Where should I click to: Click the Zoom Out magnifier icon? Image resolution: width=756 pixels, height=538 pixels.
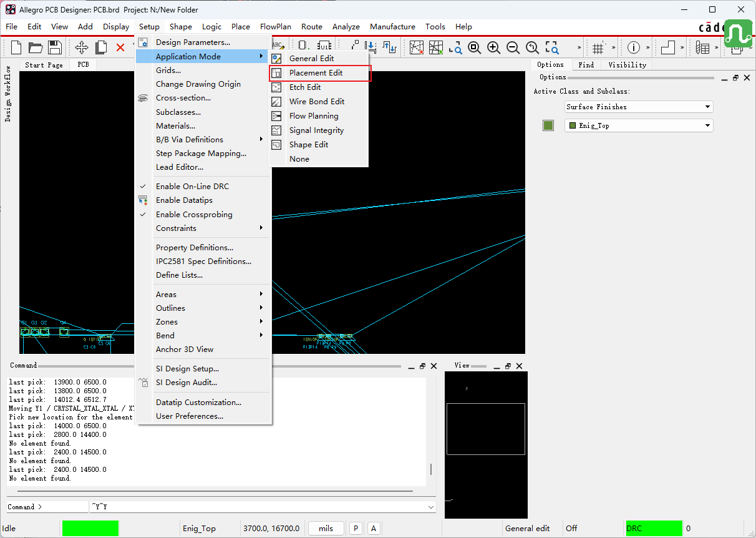[513, 47]
